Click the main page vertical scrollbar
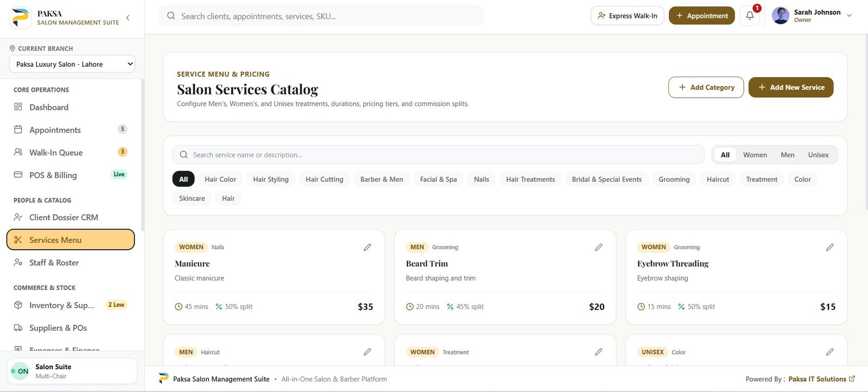 [x=866, y=122]
